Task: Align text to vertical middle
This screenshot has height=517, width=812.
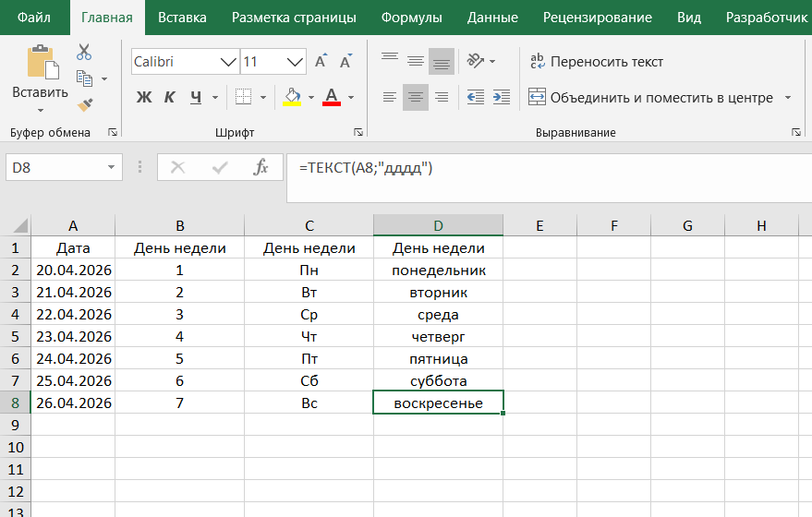Action: click(416, 61)
